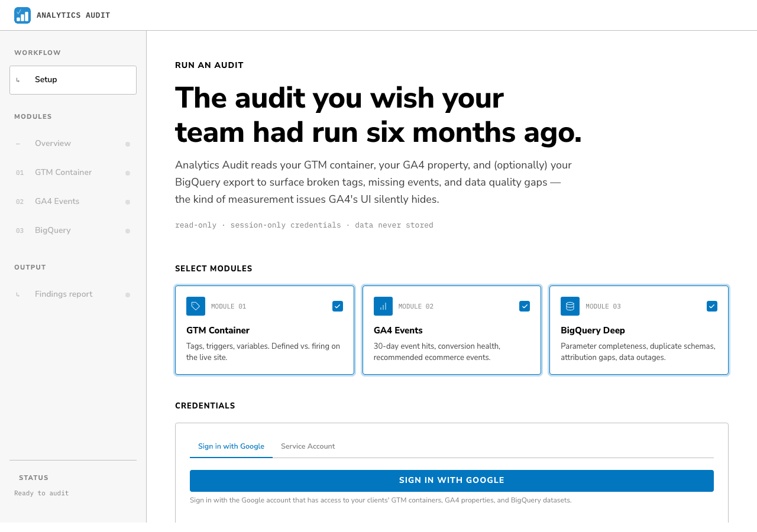Click status dot next to Findings report
757x532 pixels.
[x=128, y=294]
